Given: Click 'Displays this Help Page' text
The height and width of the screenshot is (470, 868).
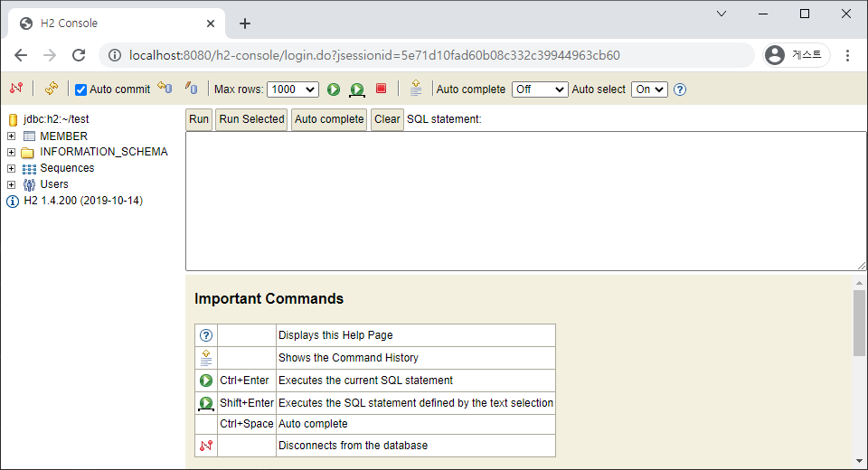Looking at the screenshot, I should coord(335,335).
